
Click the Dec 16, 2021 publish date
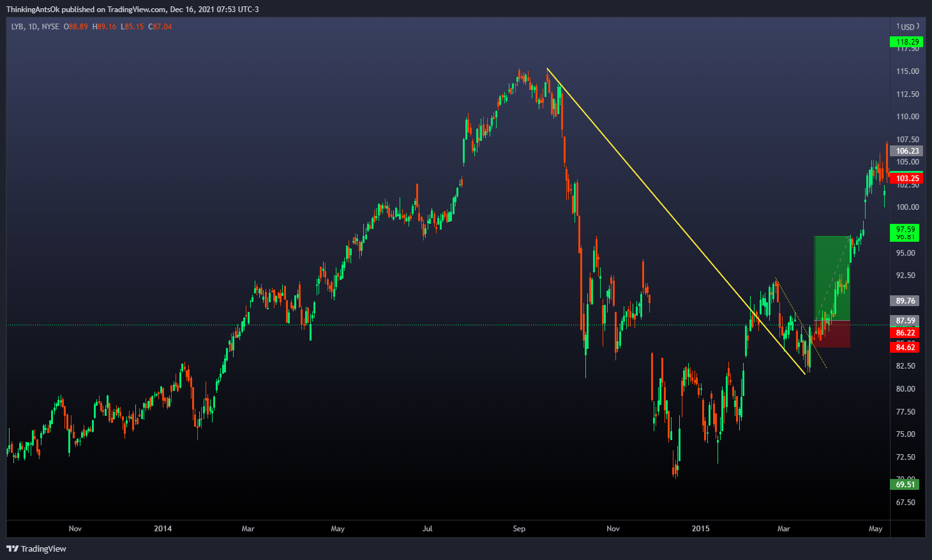pos(195,10)
